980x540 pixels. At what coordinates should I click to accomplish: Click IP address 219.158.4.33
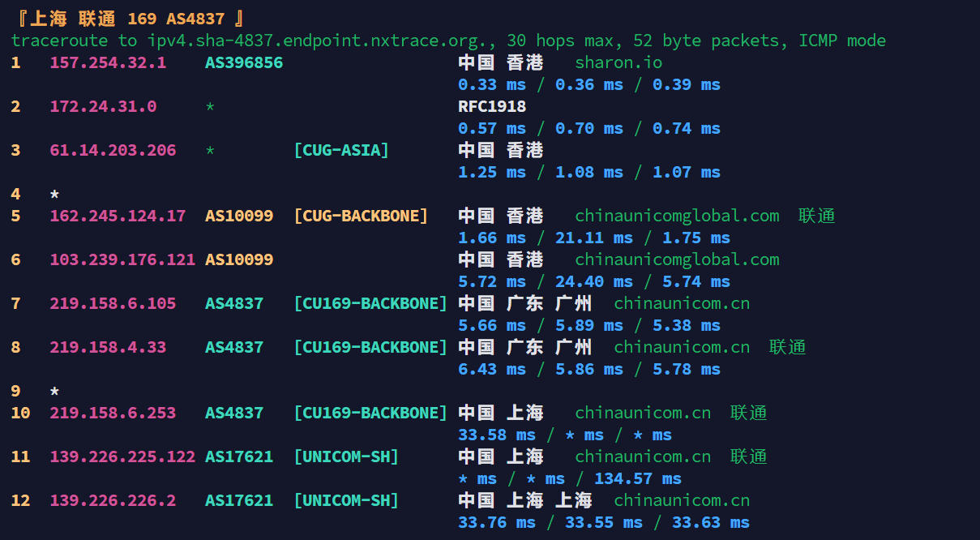[x=108, y=347]
